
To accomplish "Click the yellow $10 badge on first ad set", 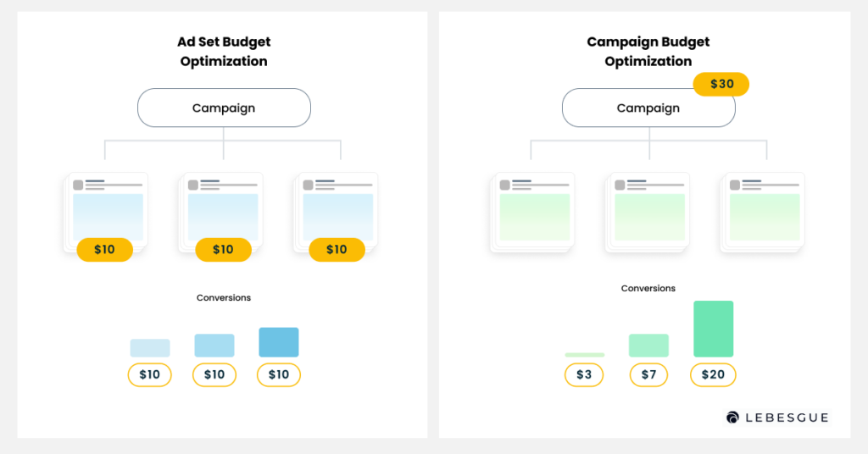I will coord(104,250).
